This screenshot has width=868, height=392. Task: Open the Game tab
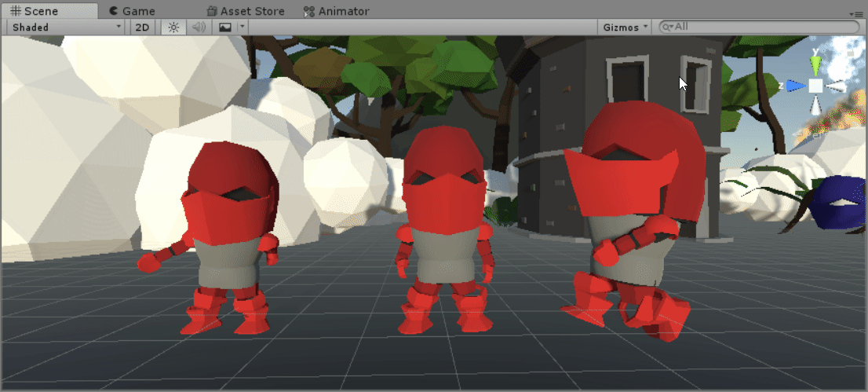point(133,10)
